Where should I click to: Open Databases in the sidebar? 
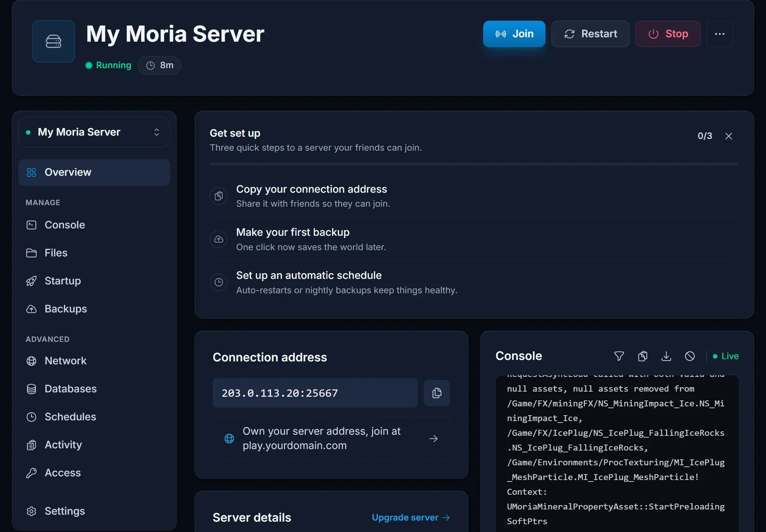[94, 389]
